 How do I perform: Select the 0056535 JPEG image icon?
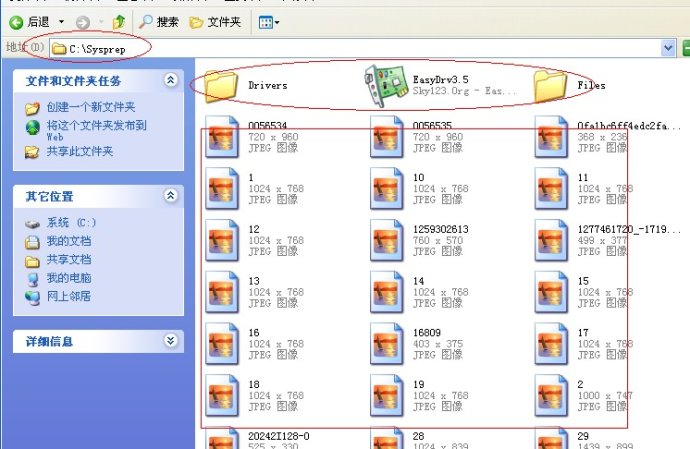pos(387,137)
